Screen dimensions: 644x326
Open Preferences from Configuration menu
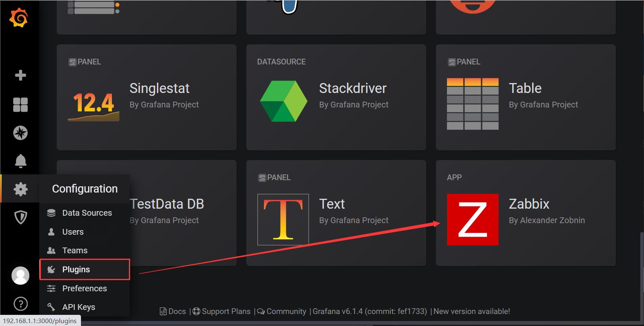pyautogui.click(x=85, y=288)
